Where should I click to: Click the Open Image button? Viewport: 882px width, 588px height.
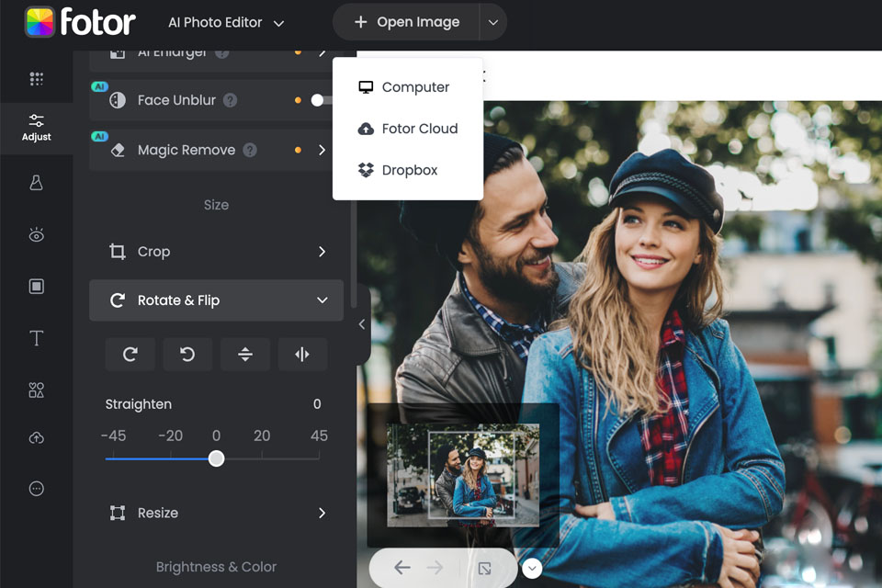406,22
